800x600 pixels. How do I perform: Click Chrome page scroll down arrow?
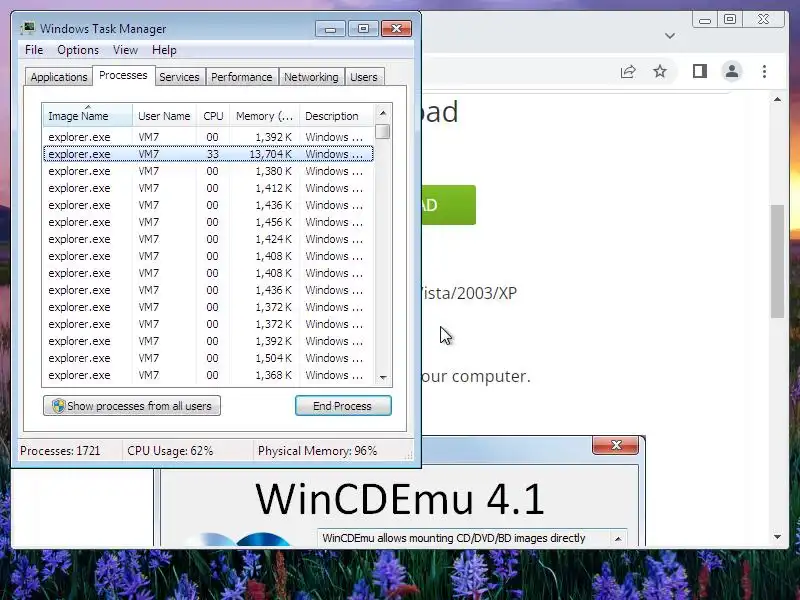[x=777, y=537]
